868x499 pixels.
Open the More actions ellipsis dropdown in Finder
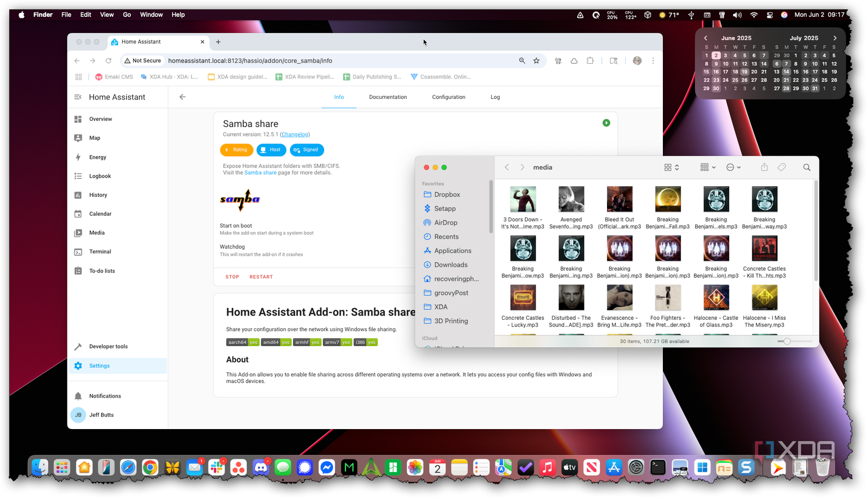pyautogui.click(x=733, y=167)
